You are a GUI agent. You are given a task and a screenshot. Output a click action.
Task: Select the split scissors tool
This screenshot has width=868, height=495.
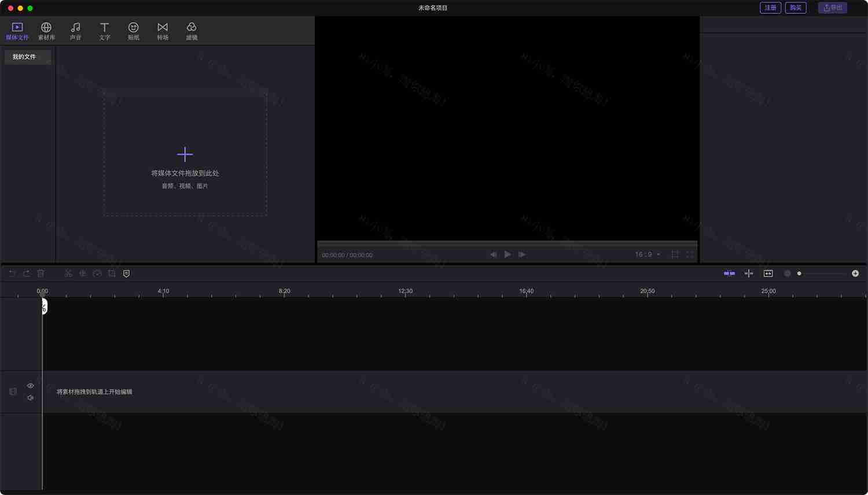[x=68, y=273]
